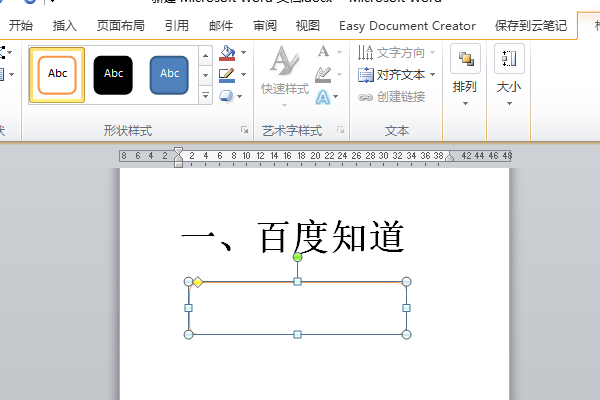
Task: Apply the blue filled Abc shape style
Action: 169,75
